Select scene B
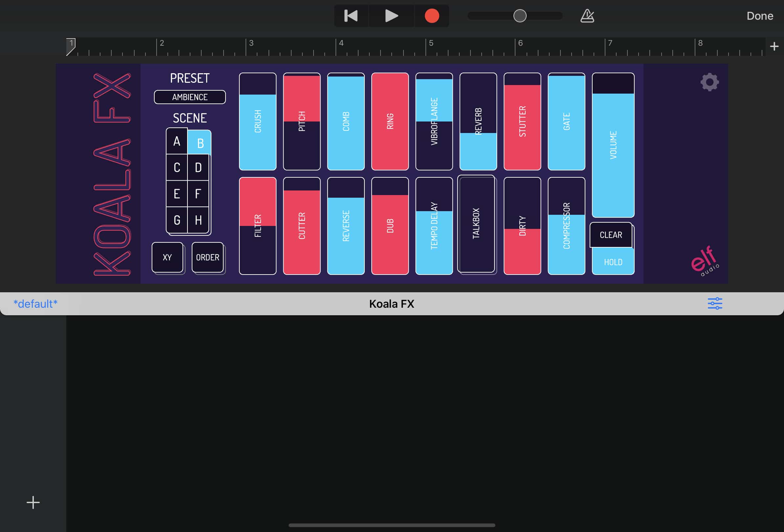Screen dimensions: 784x532 click(x=200, y=141)
